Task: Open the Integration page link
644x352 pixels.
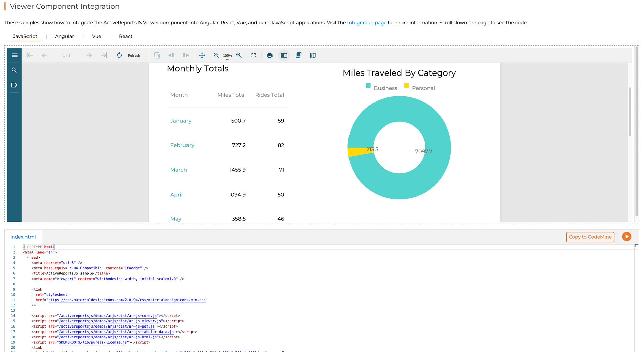Action: pos(367,23)
